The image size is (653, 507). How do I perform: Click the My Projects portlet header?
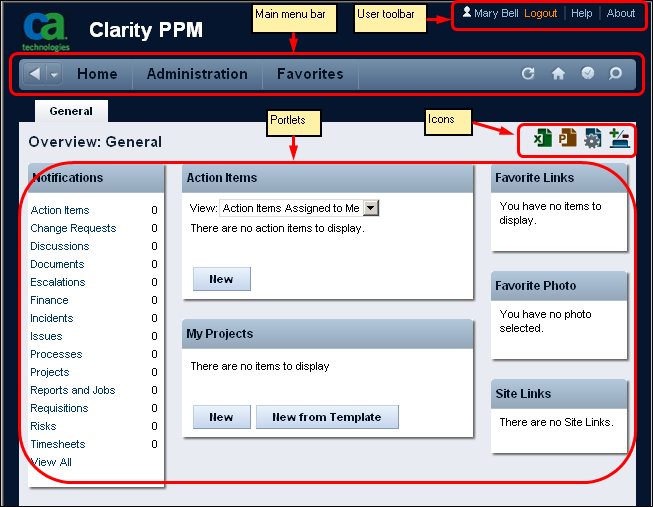coord(327,334)
